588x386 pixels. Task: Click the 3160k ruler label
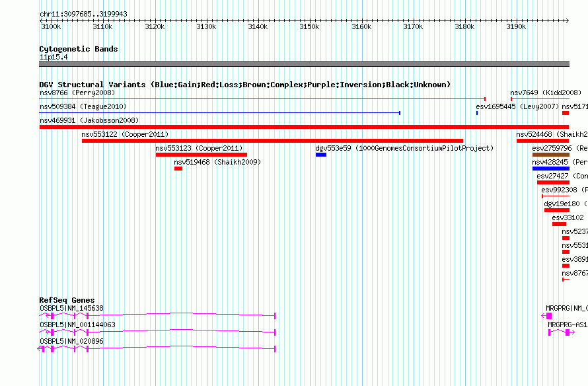361,26
